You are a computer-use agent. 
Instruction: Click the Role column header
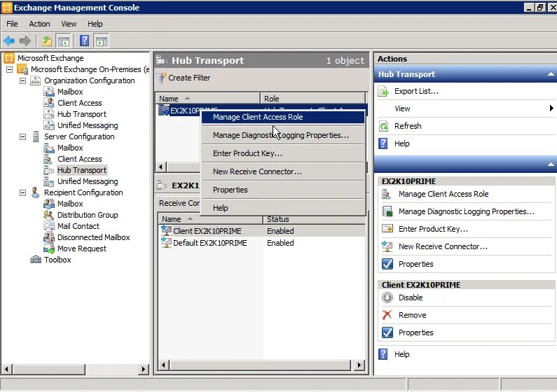coord(313,99)
